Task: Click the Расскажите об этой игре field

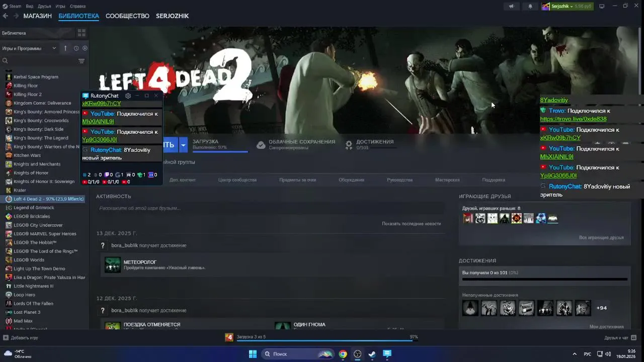Action: click(270, 208)
